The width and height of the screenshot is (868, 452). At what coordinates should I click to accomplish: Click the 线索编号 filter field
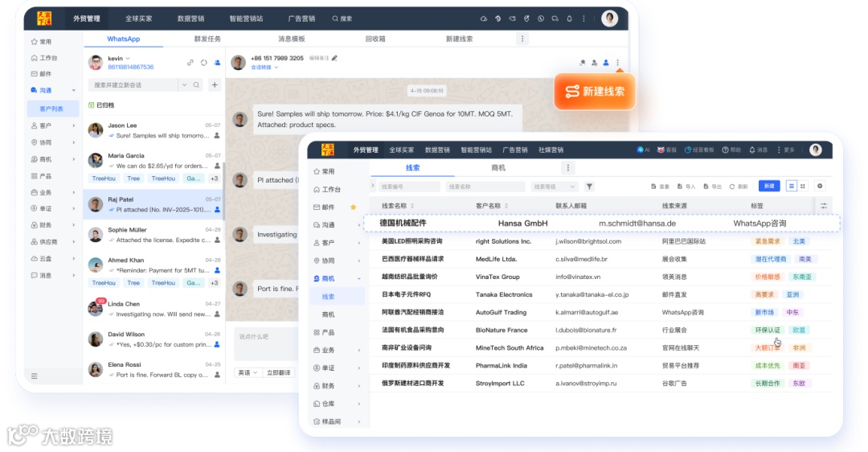click(x=409, y=187)
